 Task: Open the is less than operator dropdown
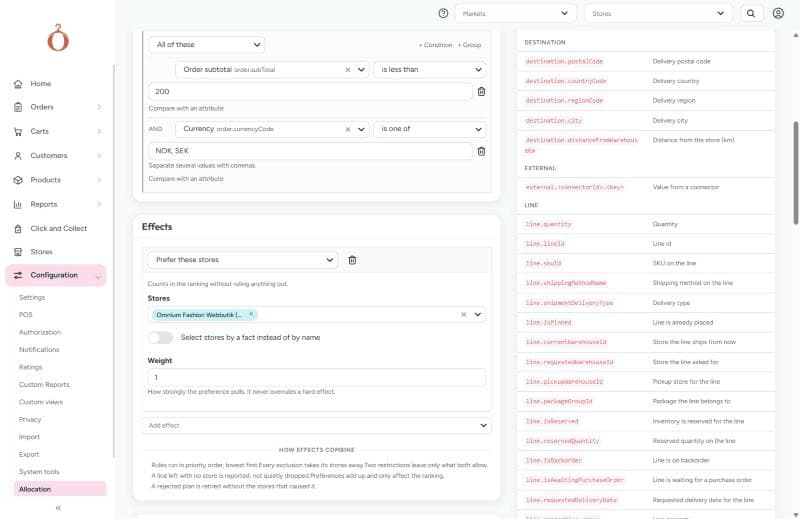tap(430, 70)
